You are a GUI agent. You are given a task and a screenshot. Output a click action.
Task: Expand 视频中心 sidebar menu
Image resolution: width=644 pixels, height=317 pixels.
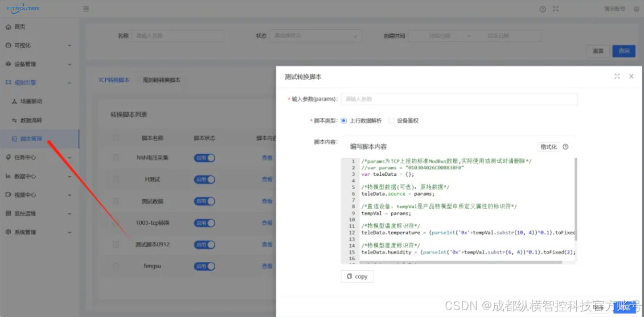39,195
